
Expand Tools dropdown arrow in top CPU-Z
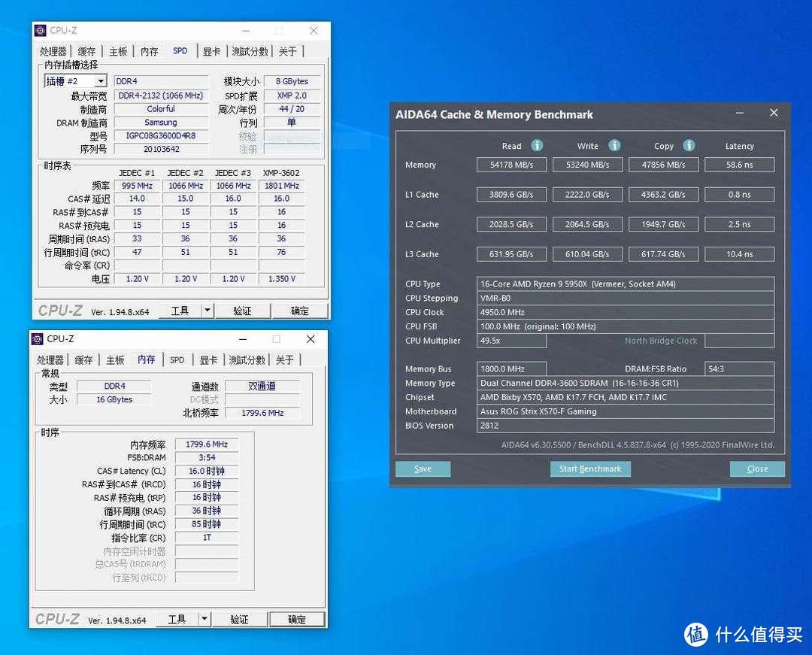tap(208, 310)
